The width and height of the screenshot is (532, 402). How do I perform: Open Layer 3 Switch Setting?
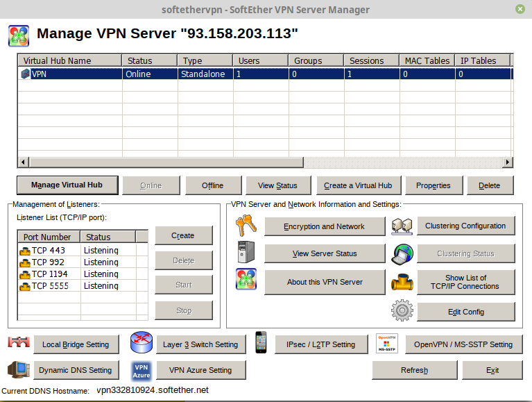tap(201, 344)
